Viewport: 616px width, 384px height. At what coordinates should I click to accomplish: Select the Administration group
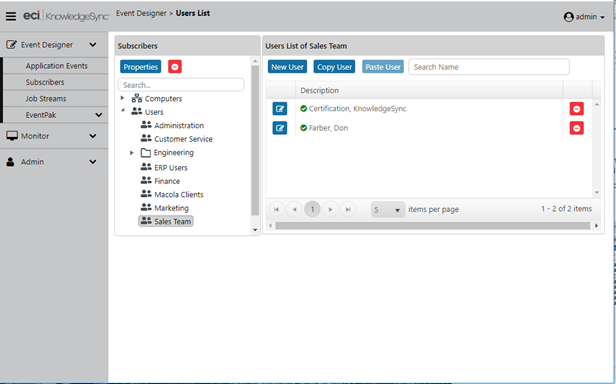(x=179, y=125)
